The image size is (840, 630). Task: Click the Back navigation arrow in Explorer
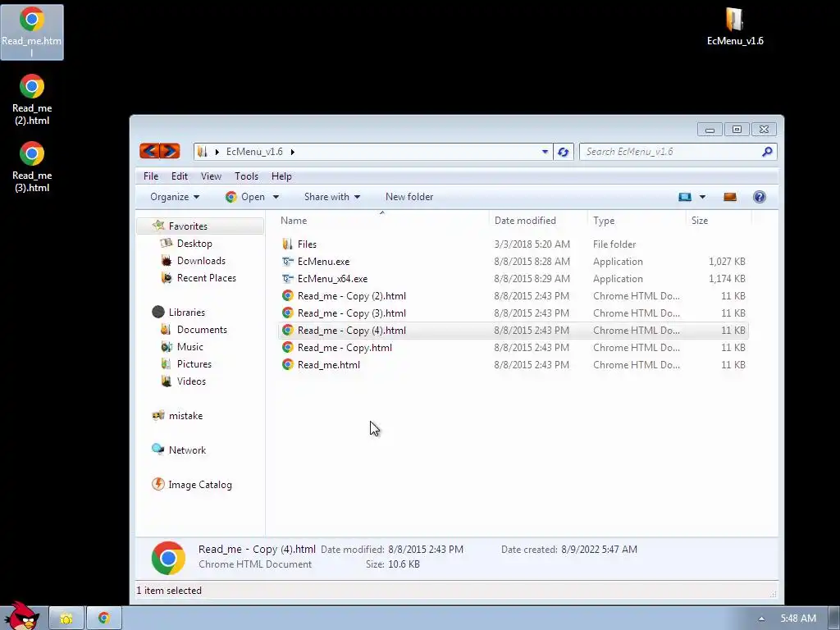(150, 151)
